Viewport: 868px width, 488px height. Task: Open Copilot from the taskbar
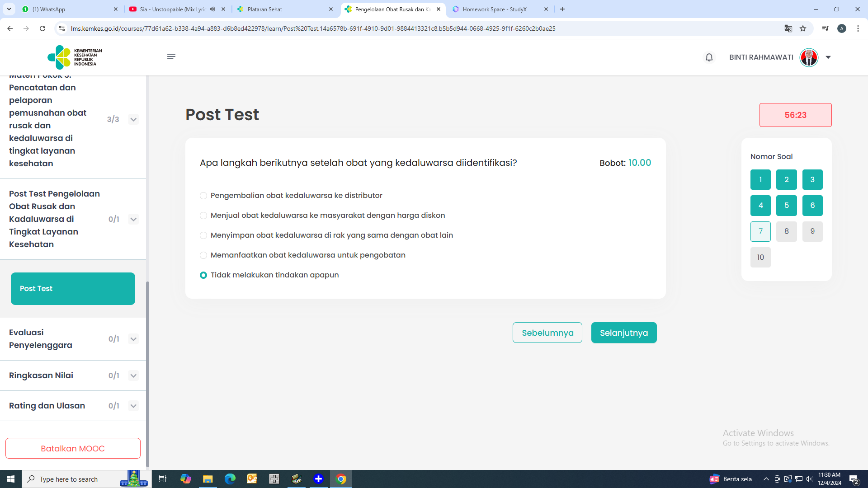(x=186, y=479)
